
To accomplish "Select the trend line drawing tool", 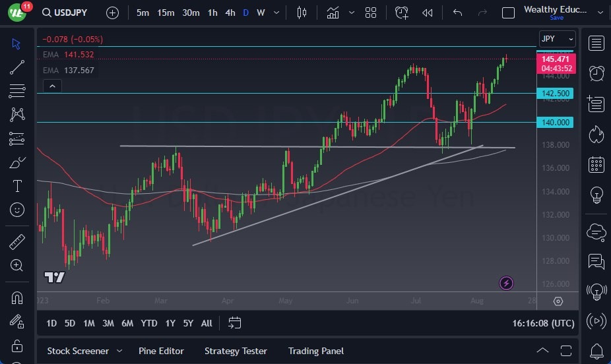I will (x=18, y=67).
